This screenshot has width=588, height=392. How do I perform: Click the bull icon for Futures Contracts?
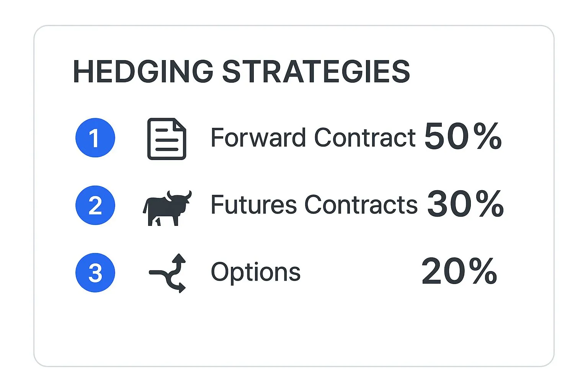(x=167, y=208)
